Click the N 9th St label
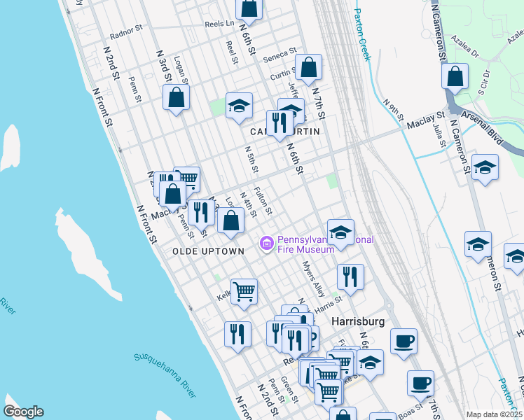The image size is (524, 420). [x=393, y=109]
